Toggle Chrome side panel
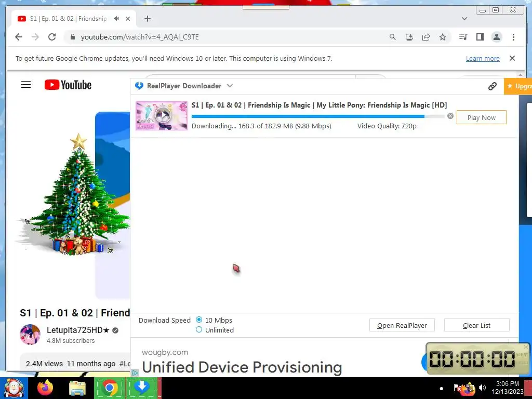532x399 pixels. tap(480, 37)
